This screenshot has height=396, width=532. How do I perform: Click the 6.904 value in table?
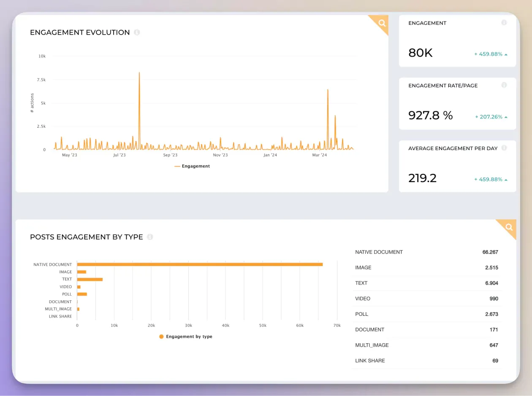491,283
